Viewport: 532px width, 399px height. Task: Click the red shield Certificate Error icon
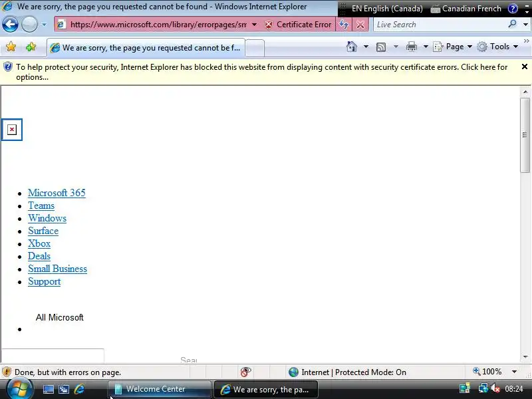pyautogui.click(x=269, y=25)
